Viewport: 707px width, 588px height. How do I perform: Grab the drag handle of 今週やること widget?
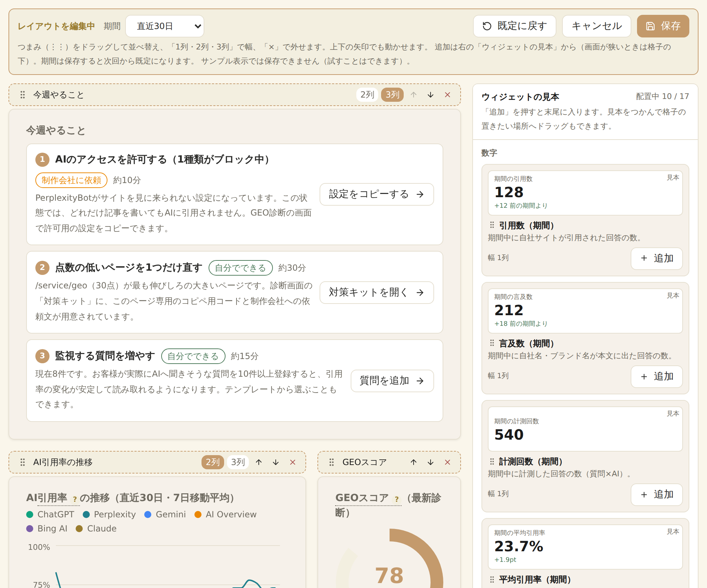coord(23,95)
